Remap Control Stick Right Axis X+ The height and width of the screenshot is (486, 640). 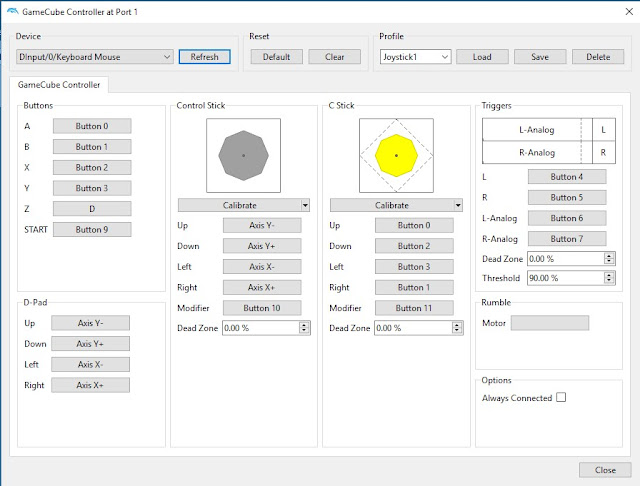coord(262,287)
